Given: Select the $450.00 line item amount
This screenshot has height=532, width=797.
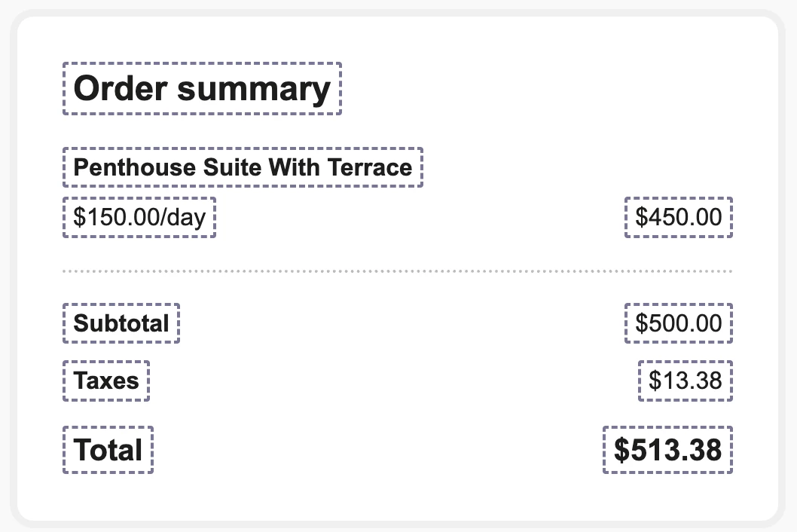Looking at the screenshot, I should (678, 218).
